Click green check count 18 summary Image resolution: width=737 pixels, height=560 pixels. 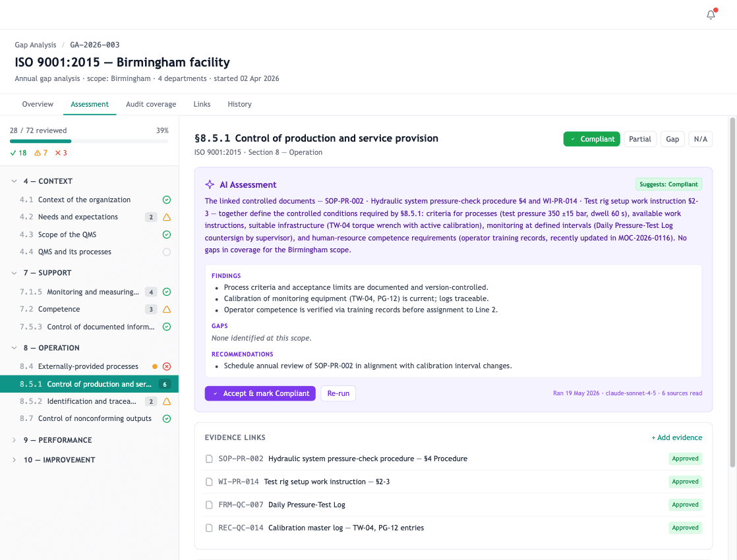[18, 153]
